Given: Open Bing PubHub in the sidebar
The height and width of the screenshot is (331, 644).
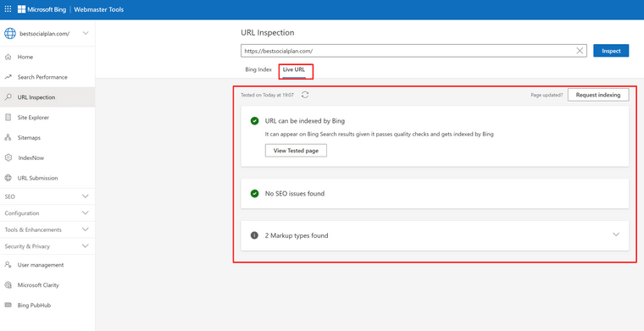Looking at the screenshot, I should click(47, 305).
